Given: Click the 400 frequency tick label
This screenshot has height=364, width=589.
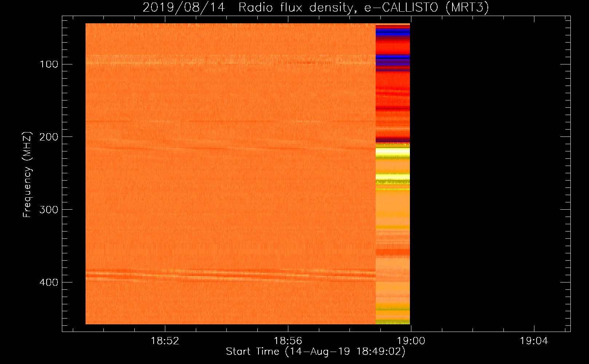Looking at the screenshot, I should (48, 282).
